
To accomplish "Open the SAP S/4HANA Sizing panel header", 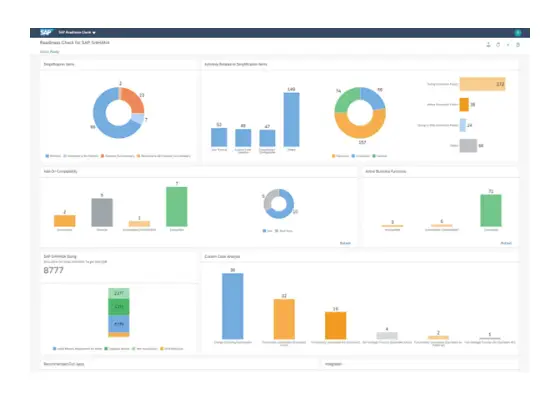I will point(60,256).
